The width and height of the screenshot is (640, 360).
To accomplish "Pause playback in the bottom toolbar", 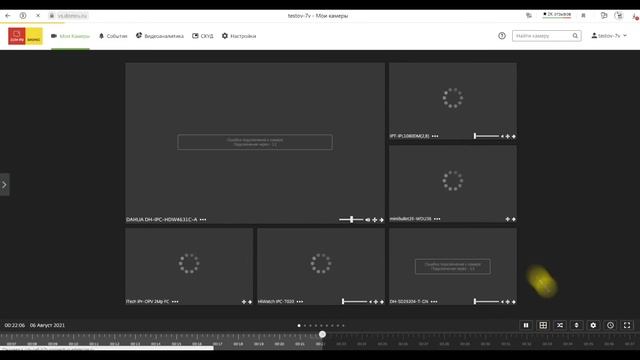I will (526, 325).
